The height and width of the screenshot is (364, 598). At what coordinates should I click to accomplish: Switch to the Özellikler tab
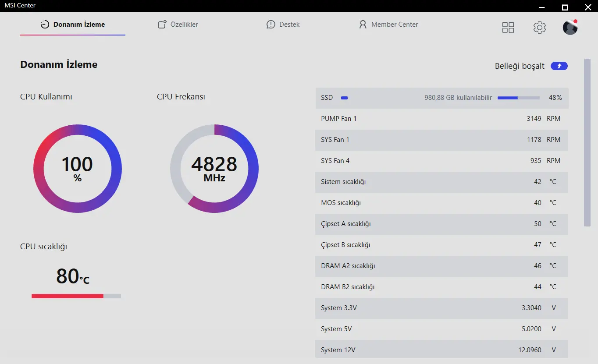(178, 25)
